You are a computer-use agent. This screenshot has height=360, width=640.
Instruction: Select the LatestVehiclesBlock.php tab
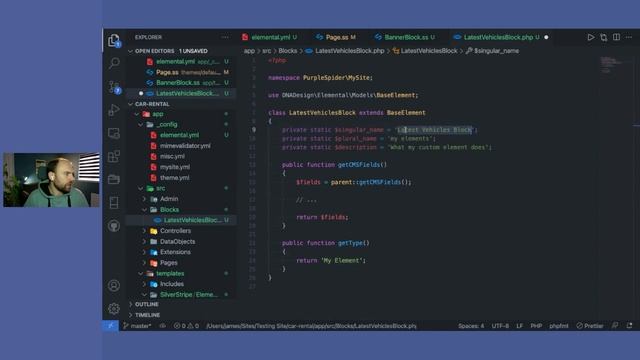coord(498,37)
